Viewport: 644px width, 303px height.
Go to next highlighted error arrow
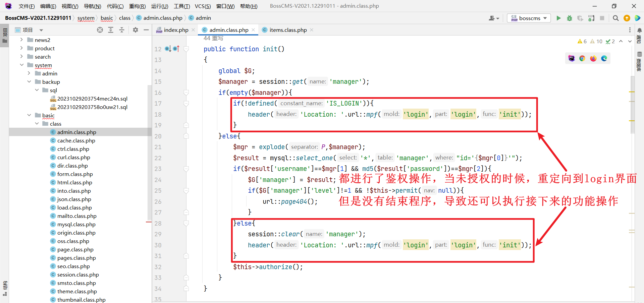(630, 41)
